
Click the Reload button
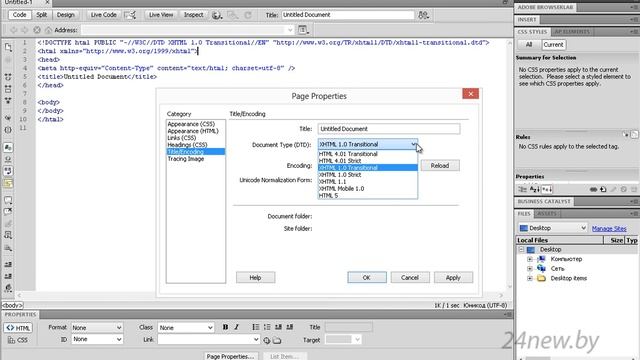click(440, 165)
